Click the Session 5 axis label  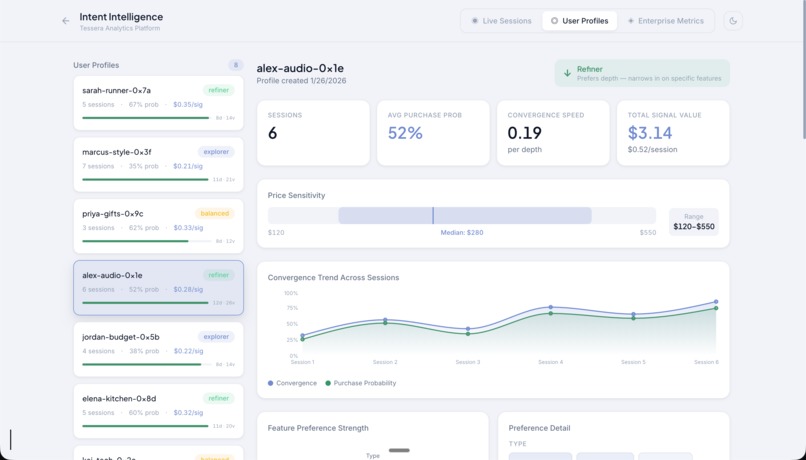click(x=633, y=362)
